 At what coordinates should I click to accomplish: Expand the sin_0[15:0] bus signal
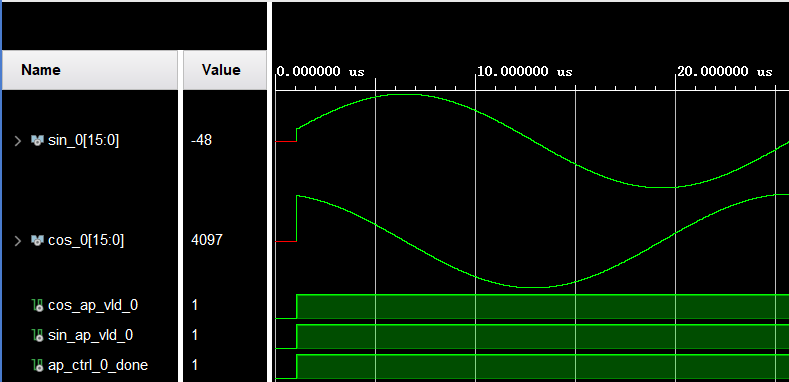pos(18,141)
